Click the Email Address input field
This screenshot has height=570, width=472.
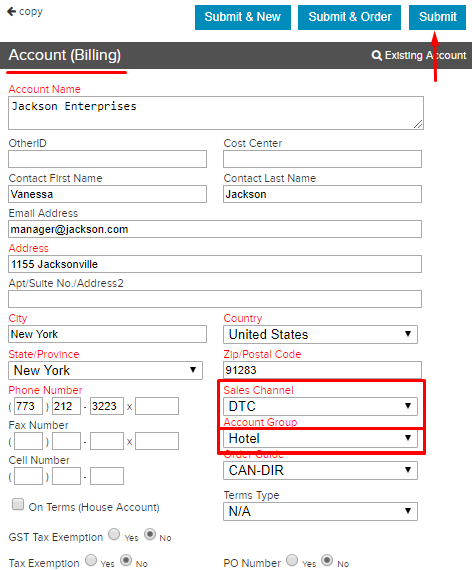pos(215,229)
